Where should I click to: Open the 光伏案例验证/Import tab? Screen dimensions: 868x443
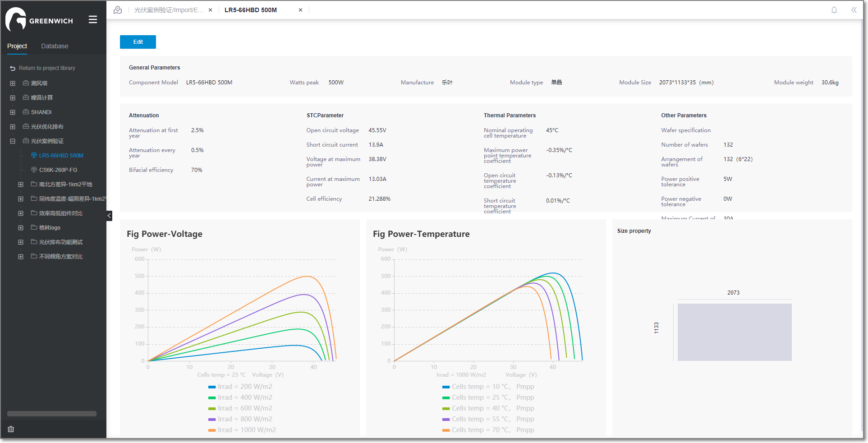[169, 10]
